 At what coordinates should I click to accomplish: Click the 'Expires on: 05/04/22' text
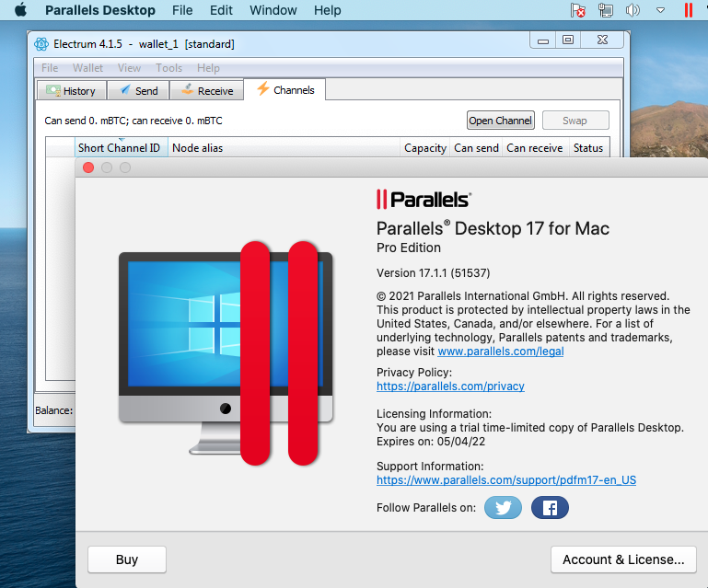pyautogui.click(x=431, y=442)
